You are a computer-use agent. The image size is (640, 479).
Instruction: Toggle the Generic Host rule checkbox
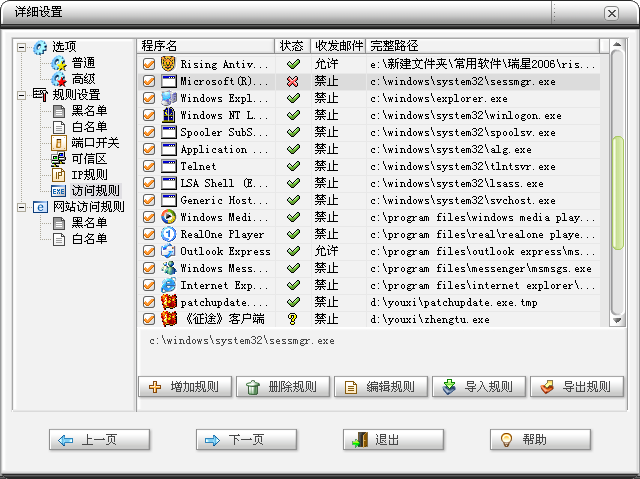pos(149,200)
